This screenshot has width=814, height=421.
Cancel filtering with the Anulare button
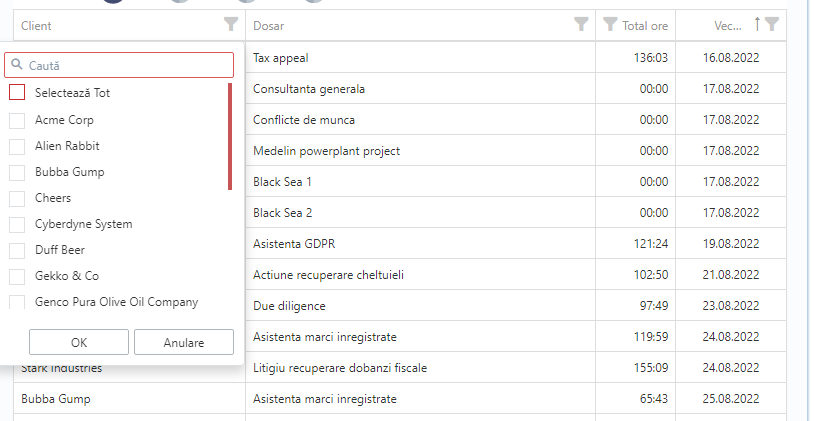(184, 342)
